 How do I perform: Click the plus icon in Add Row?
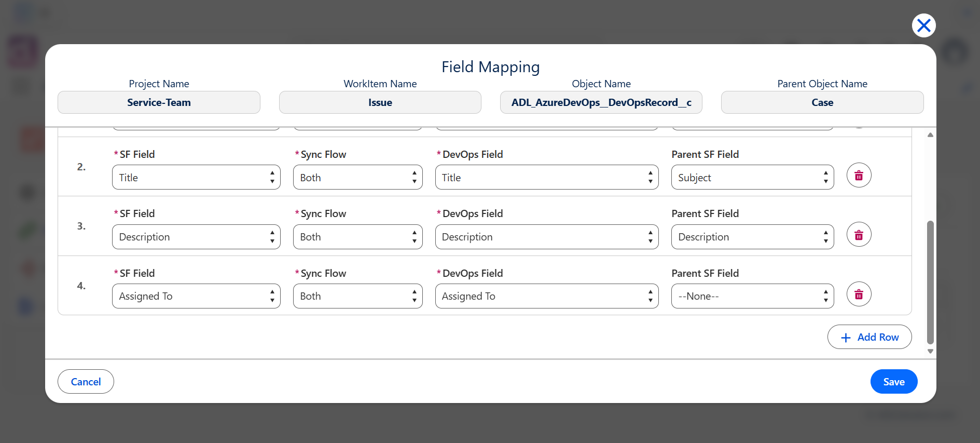coord(846,338)
